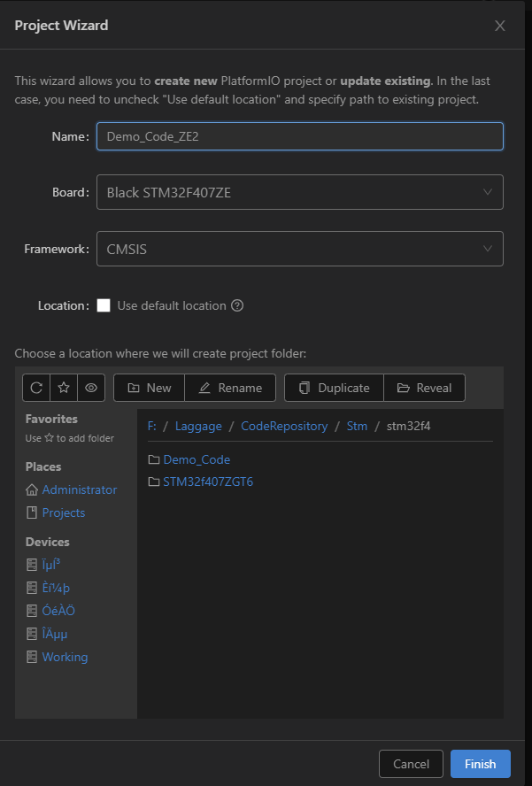This screenshot has width=532, height=786.
Task: Click Rename in the file toolbar
Action: 230,388
